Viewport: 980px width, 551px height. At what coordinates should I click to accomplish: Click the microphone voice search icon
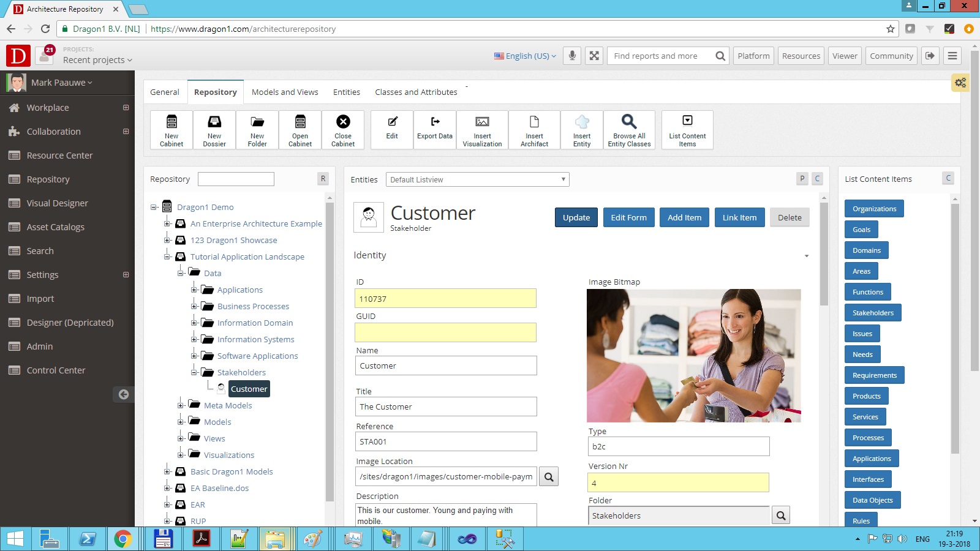tap(572, 56)
